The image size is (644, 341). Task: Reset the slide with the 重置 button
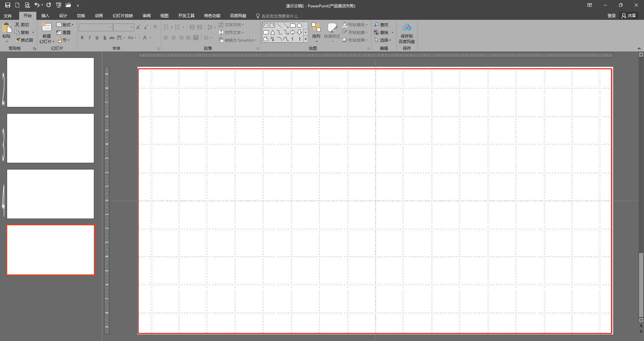[x=64, y=33]
